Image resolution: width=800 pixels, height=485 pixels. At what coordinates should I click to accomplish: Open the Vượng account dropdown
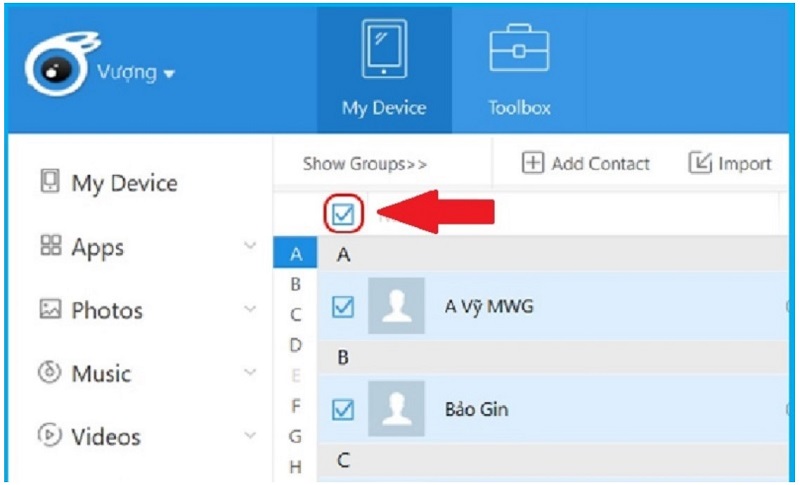136,73
